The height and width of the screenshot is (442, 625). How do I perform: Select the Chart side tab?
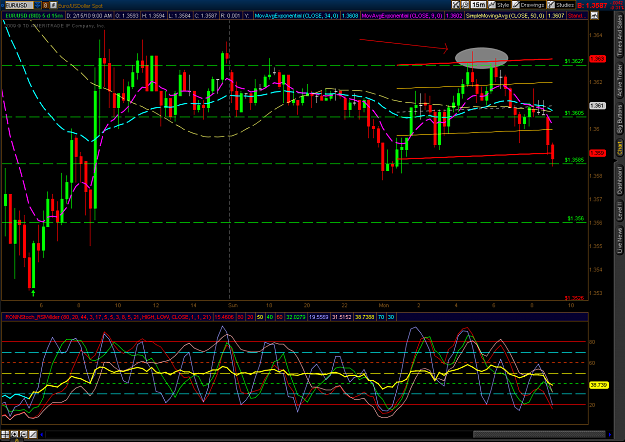coord(620,148)
